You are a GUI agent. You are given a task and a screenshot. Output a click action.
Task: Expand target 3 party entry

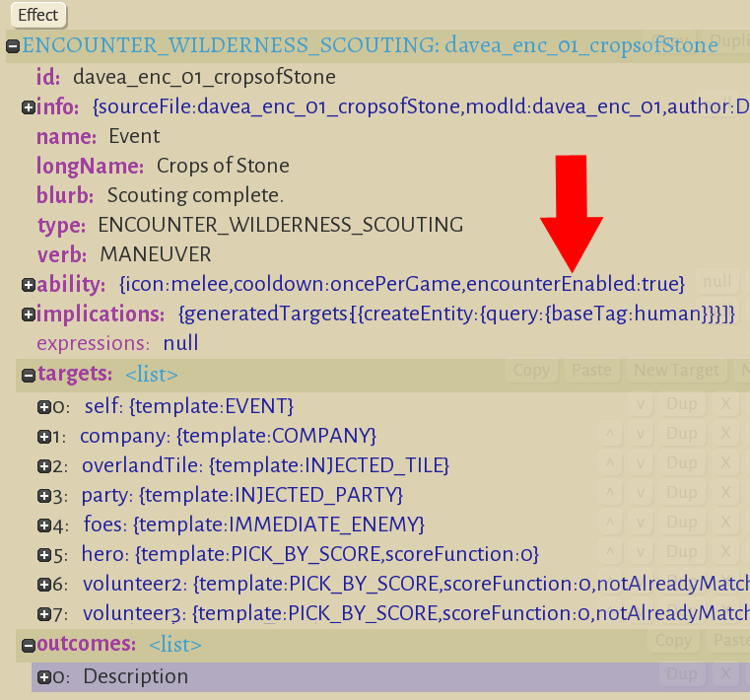pos(43,495)
